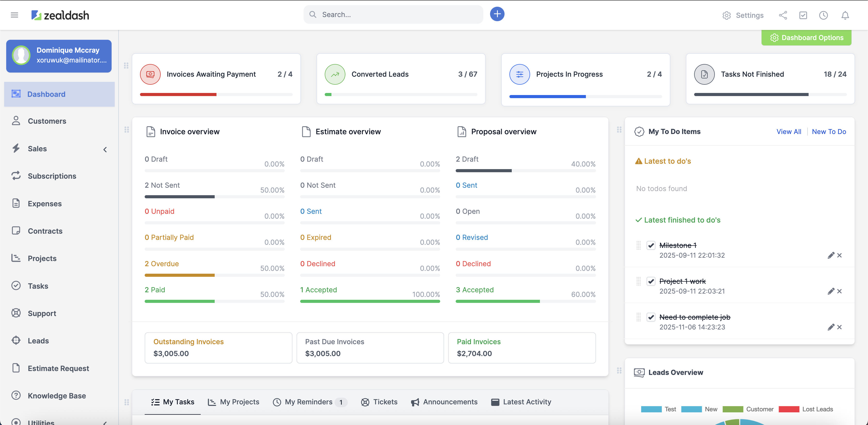Select Contracts from the sidebar
The height and width of the screenshot is (425, 868).
click(x=45, y=231)
